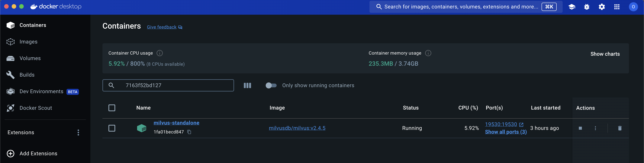Click the Add Extensions label
This screenshot has height=163, width=644.
click(x=38, y=154)
